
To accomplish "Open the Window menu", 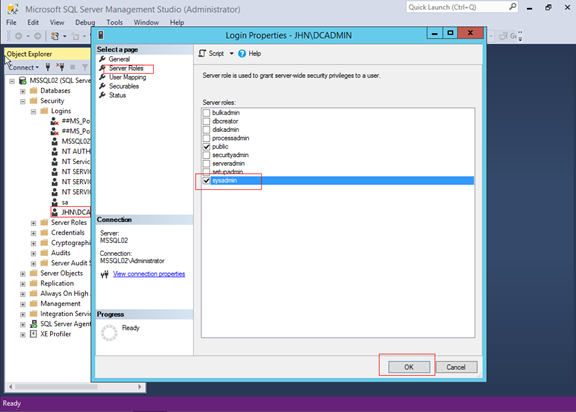I will tap(146, 22).
